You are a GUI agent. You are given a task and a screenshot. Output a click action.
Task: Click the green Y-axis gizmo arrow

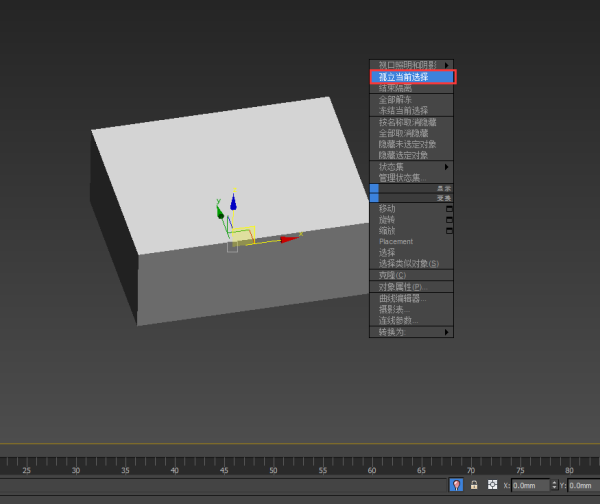220,211
